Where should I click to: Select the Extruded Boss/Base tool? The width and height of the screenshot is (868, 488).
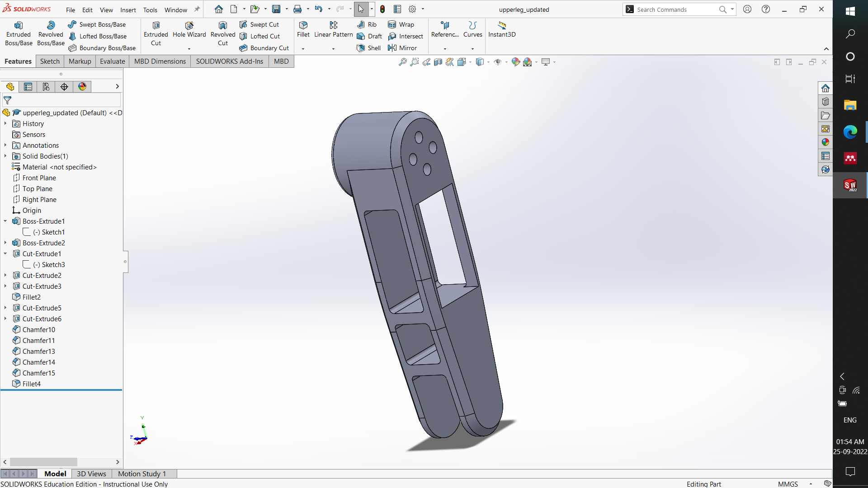(18, 33)
